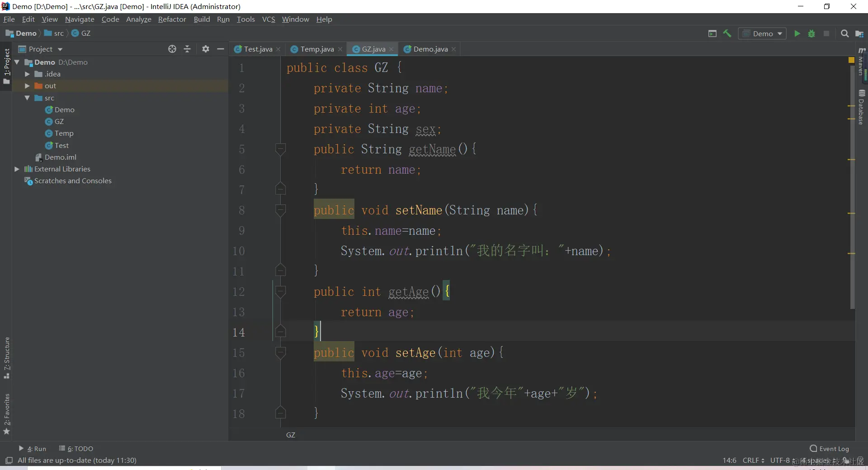Toggle the Z: Structure tool window
The image size is (868, 470).
pyautogui.click(x=6, y=358)
